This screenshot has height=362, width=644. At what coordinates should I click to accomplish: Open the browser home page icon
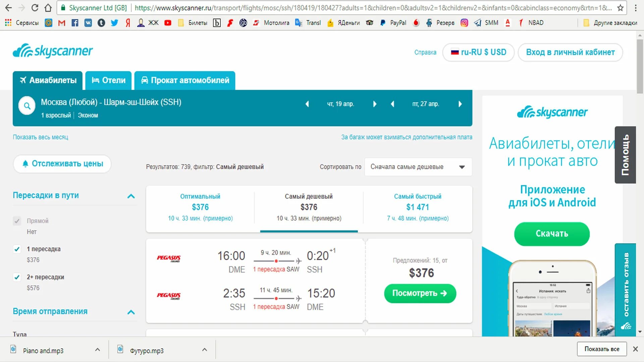48,8
